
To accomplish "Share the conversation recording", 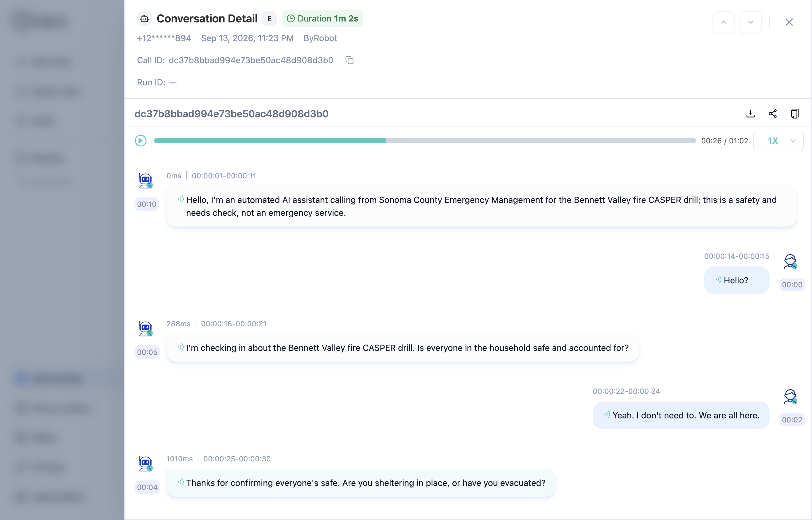I will [772, 114].
